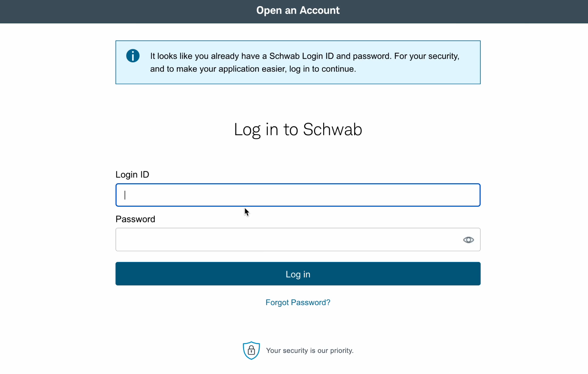Click the blue info icon in the banner
This screenshot has width=588, height=374.
[x=133, y=56]
